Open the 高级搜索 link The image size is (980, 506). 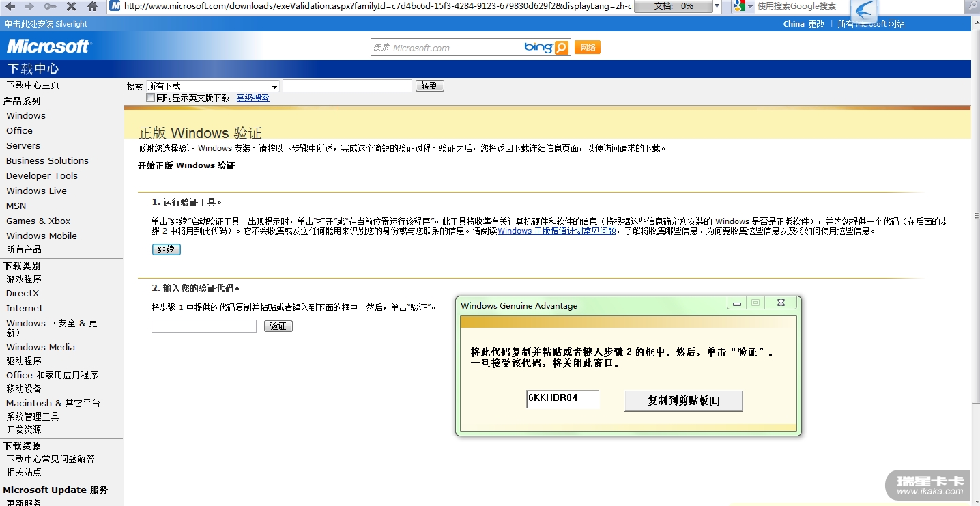pos(253,98)
